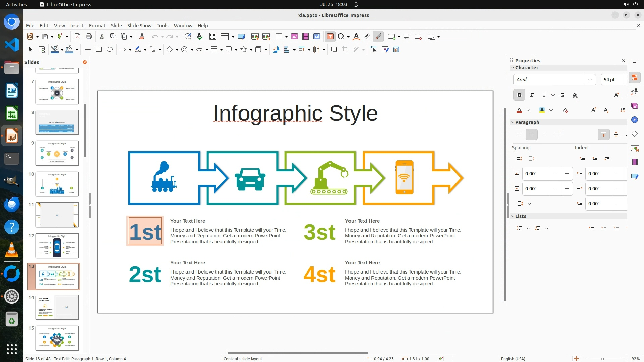This screenshot has width=644, height=362.
Task: Click the Shadow toggle tool icon
Action: point(334,50)
